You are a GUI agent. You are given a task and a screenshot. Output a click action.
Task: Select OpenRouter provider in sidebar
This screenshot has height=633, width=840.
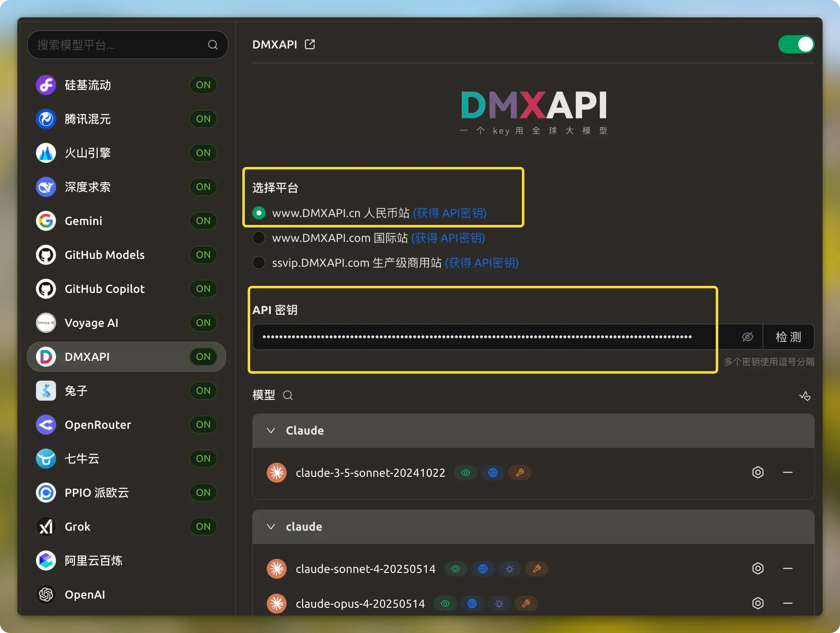(x=98, y=425)
